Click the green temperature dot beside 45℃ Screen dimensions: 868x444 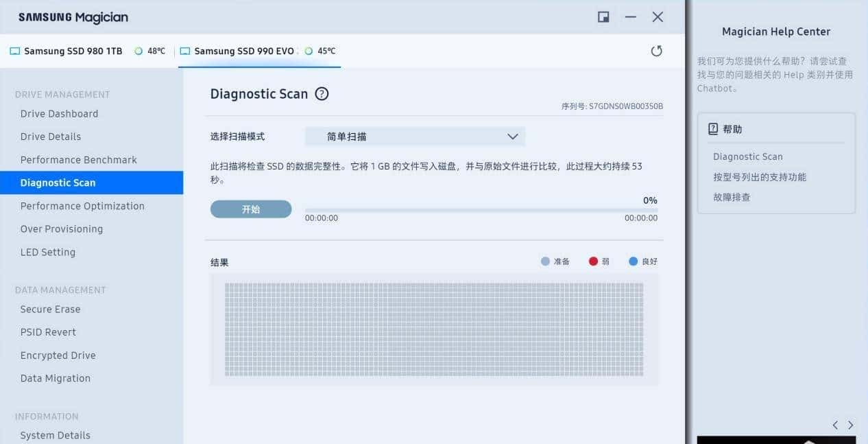pos(308,51)
